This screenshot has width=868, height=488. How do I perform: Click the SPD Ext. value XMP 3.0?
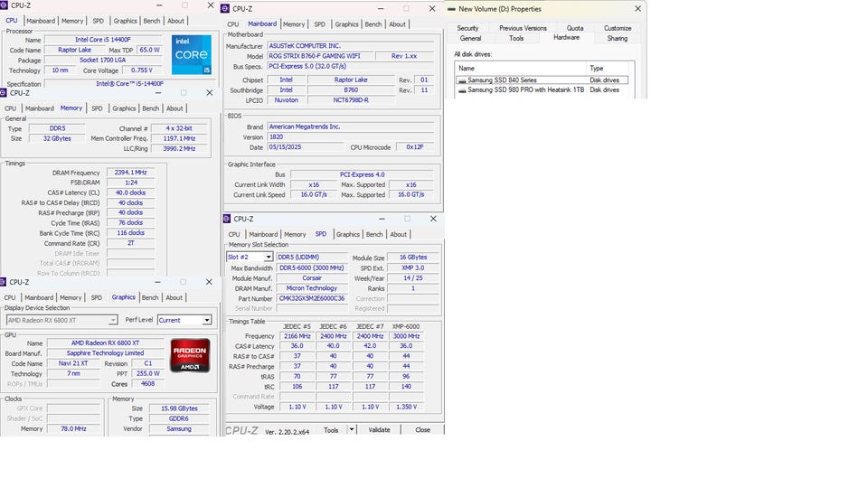pyautogui.click(x=412, y=267)
